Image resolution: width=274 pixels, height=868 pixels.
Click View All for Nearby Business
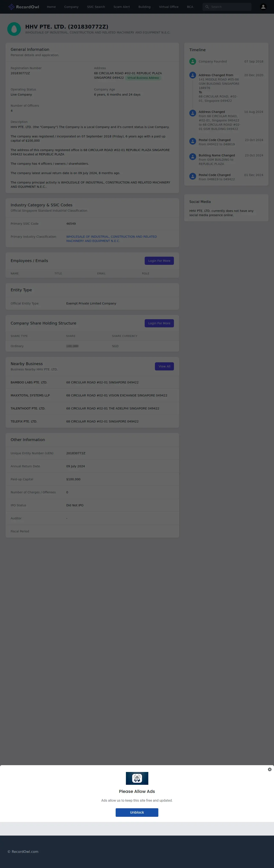(x=165, y=366)
